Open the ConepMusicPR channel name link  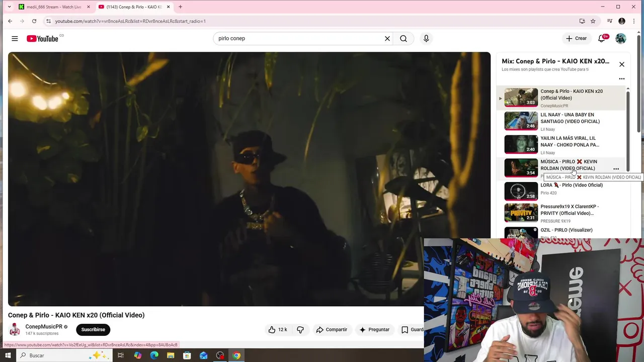[x=44, y=327]
